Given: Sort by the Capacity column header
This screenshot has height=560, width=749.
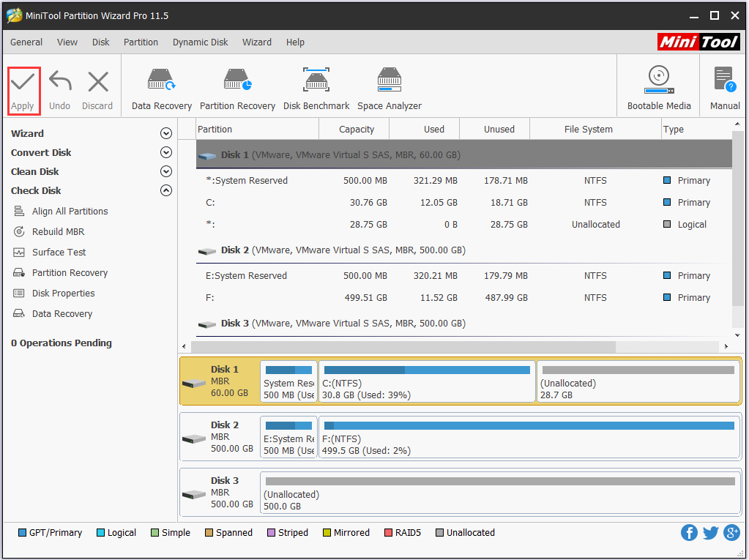Looking at the screenshot, I should [357, 130].
